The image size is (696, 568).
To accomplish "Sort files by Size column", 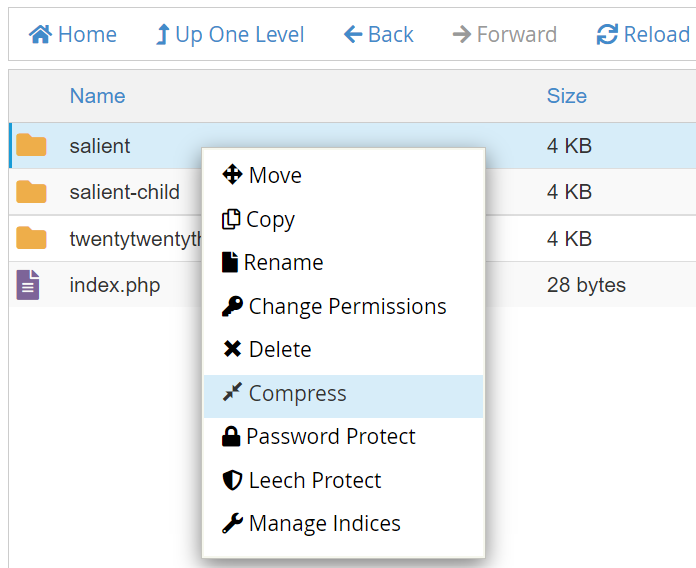I will pos(567,95).
